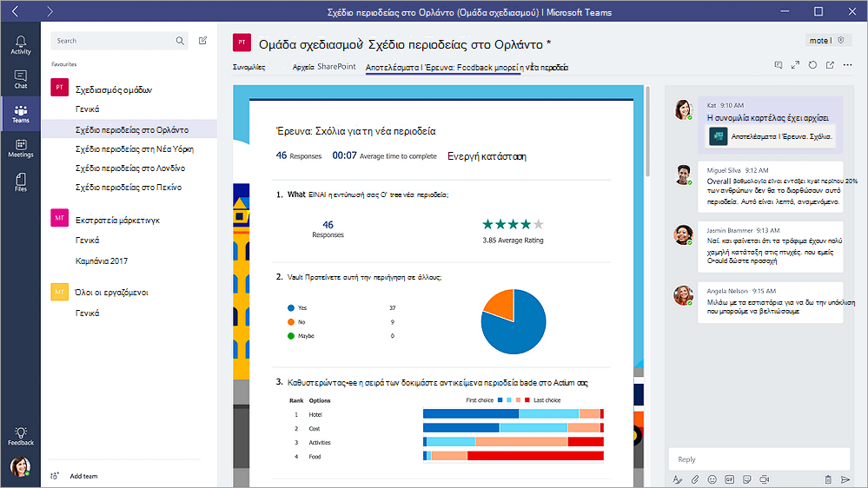Image resolution: width=868 pixels, height=488 pixels.
Task: Insert a sticker in reply
Action: point(747,479)
